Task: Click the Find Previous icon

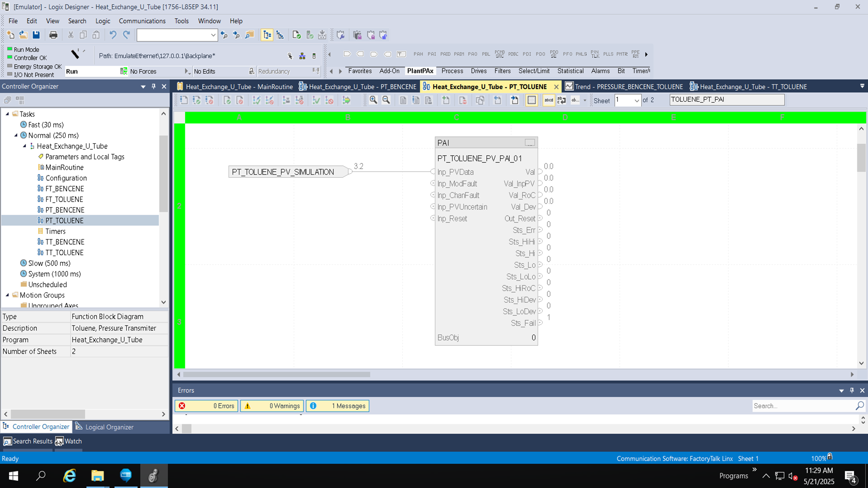Action: (224, 35)
